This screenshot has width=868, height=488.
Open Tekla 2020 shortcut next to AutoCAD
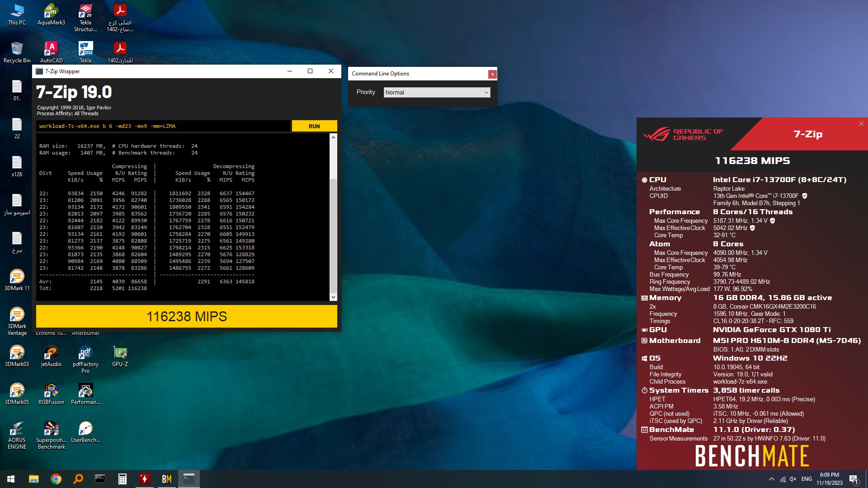tap(85, 52)
